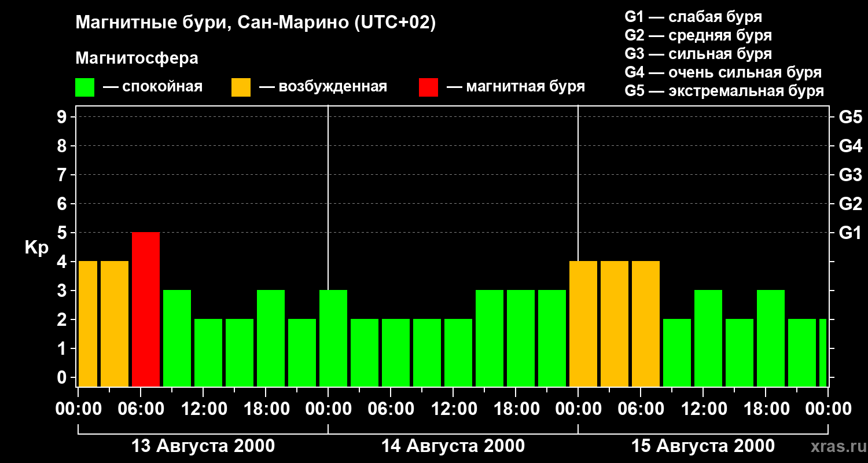Select the date label "15 Августа 2000"

(703, 446)
